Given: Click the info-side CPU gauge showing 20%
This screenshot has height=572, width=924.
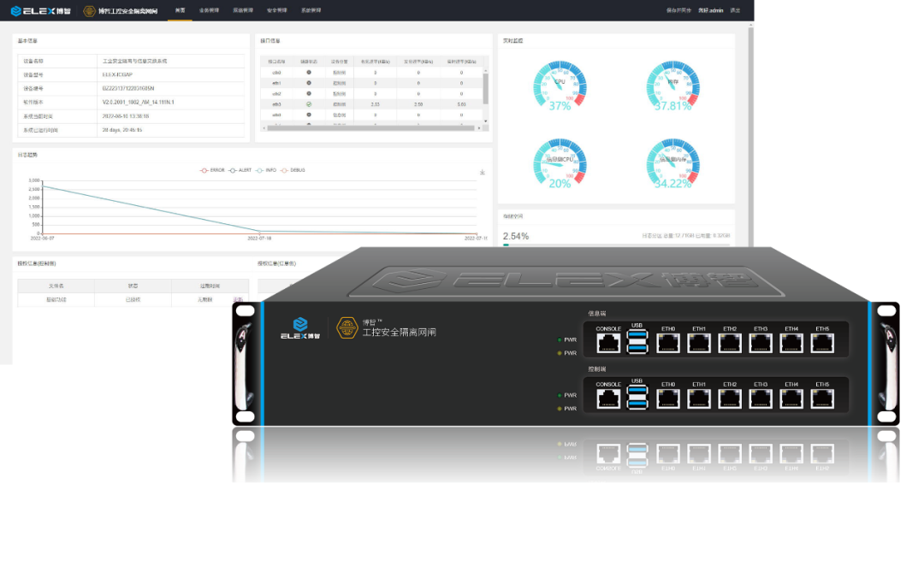Looking at the screenshot, I should tap(560, 162).
